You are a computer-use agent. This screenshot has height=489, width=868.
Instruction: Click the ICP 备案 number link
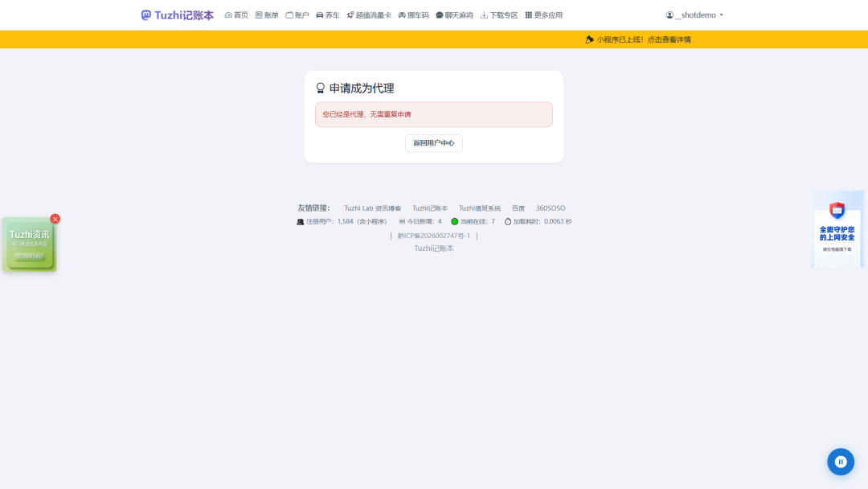(x=433, y=236)
